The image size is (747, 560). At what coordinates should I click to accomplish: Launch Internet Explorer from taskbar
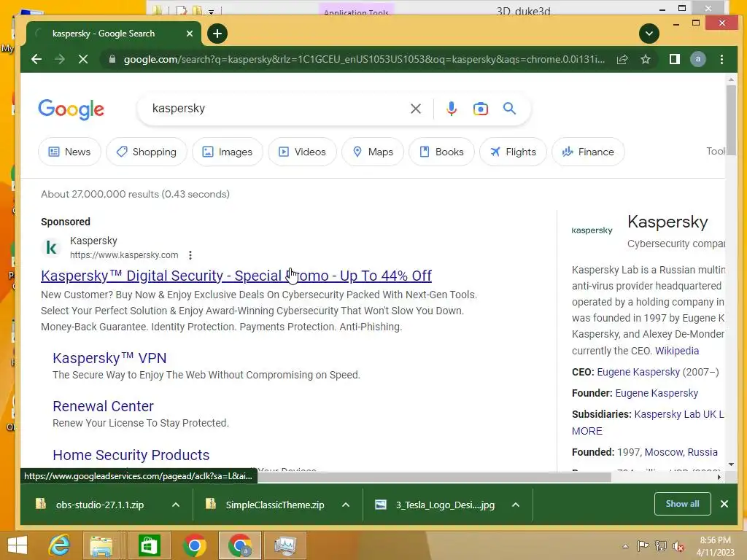coord(60,545)
